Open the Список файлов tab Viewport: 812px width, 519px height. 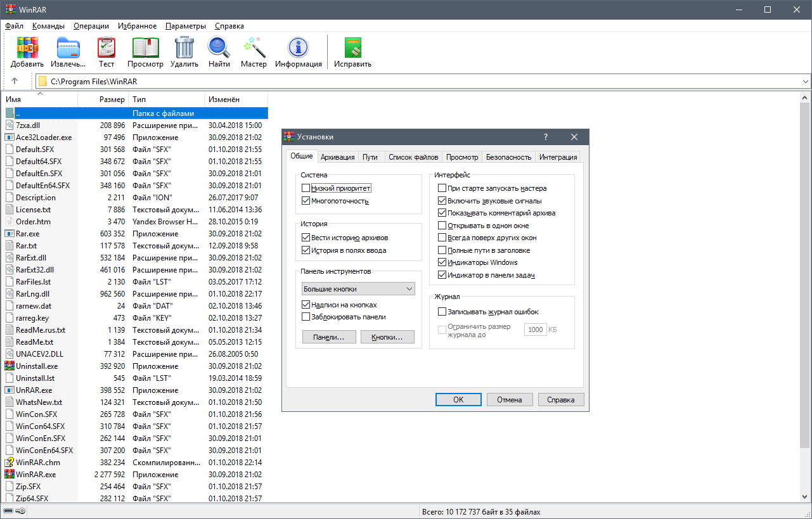tap(413, 157)
